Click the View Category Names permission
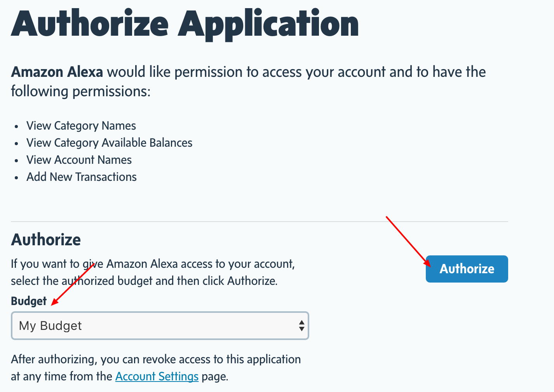Image resolution: width=554 pixels, height=392 pixels. pos(81,126)
